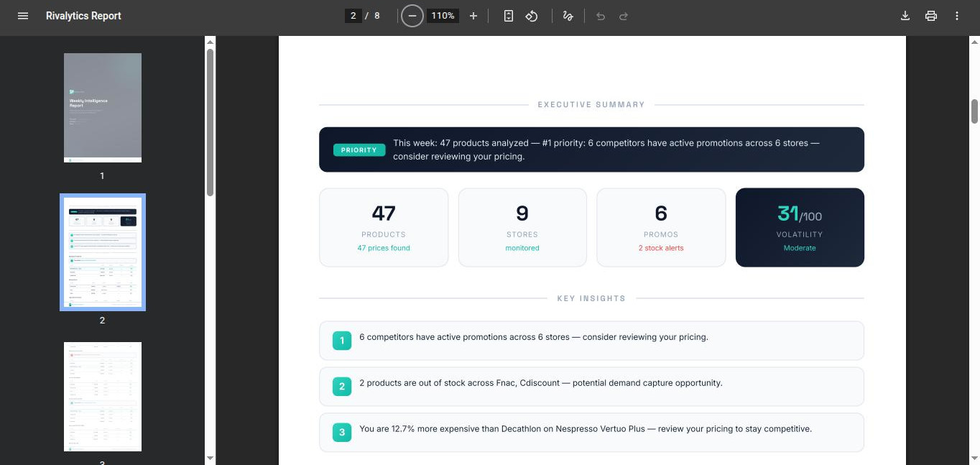Edit the current page number field
The height and width of the screenshot is (465, 980).
tap(353, 16)
